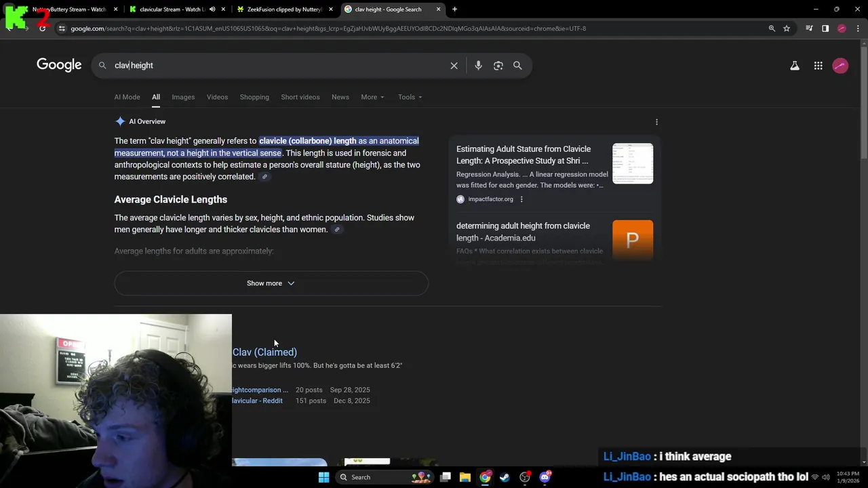
Task: Switch to News results
Action: coord(340,97)
